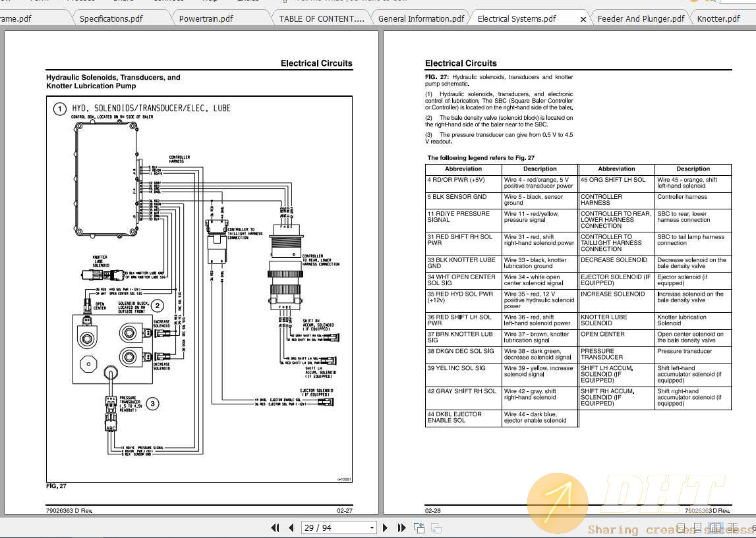
Task: Click the '39 YEL INC SOL SIG' cell
Action: (463, 375)
